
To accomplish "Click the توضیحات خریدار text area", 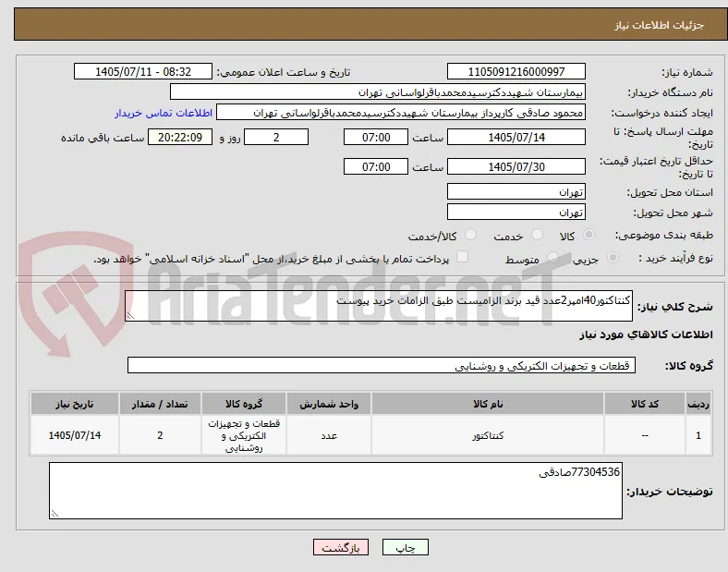I will click(335, 491).
